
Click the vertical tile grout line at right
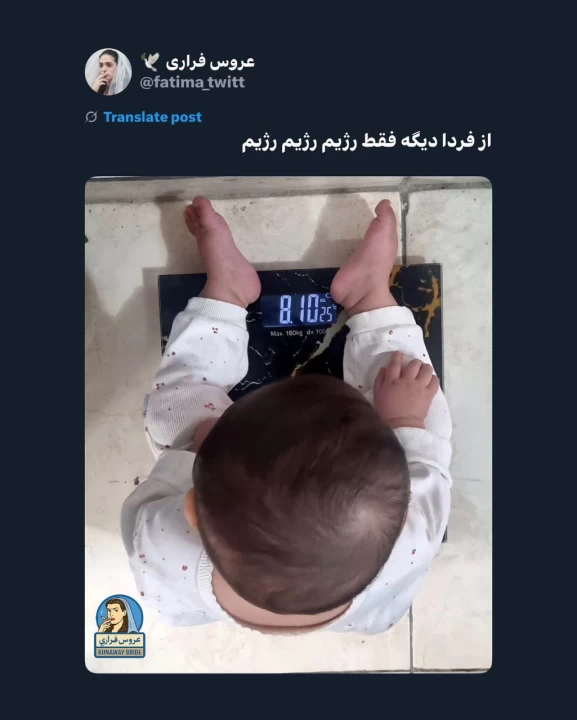point(406,220)
